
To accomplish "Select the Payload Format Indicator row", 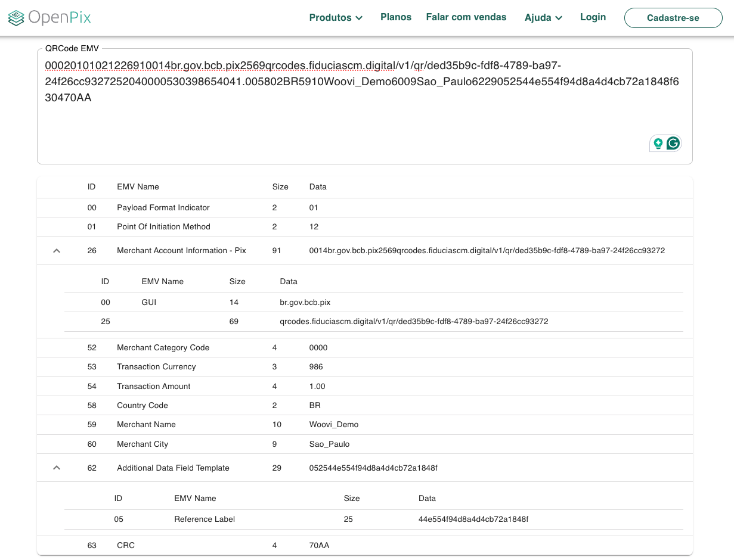I will [x=163, y=208].
